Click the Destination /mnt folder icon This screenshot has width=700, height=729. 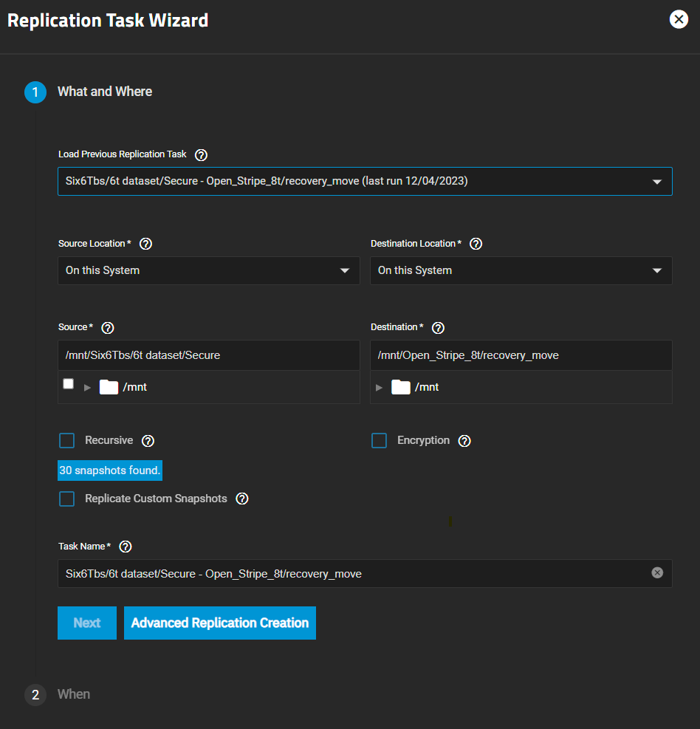coord(401,387)
